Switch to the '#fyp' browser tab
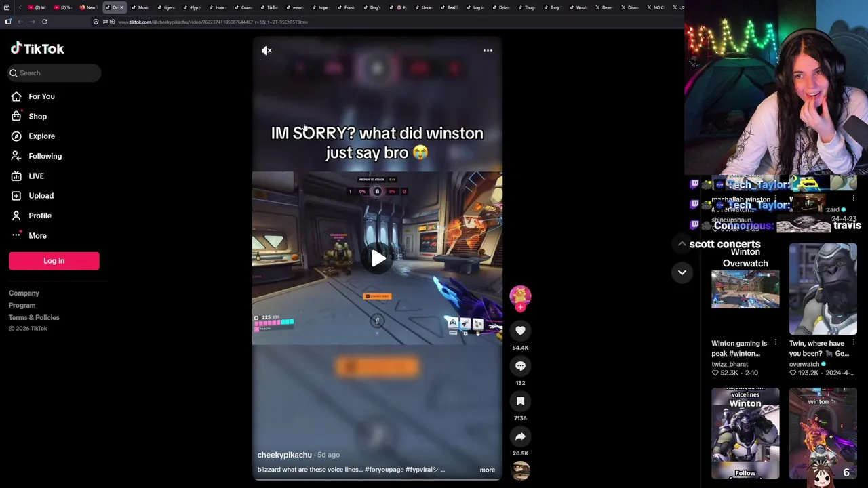Viewport: 868px width, 488px height. click(x=191, y=7)
